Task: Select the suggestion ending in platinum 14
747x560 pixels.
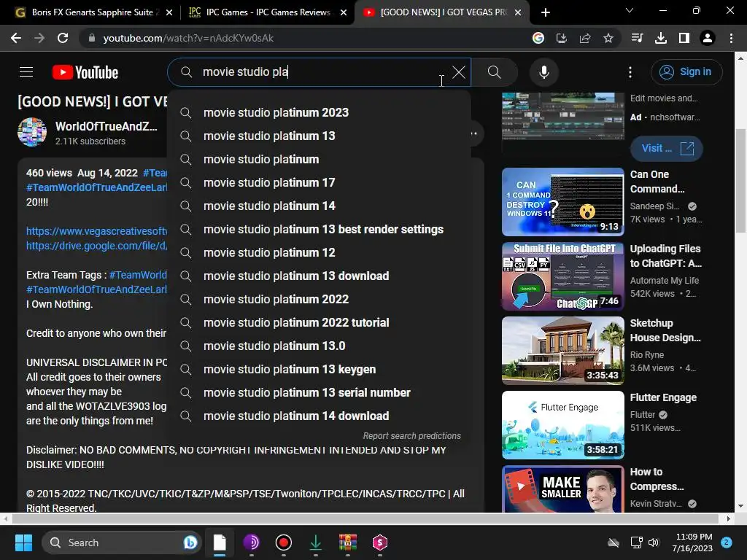Action: pyautogui.click(x=319, y=206)
